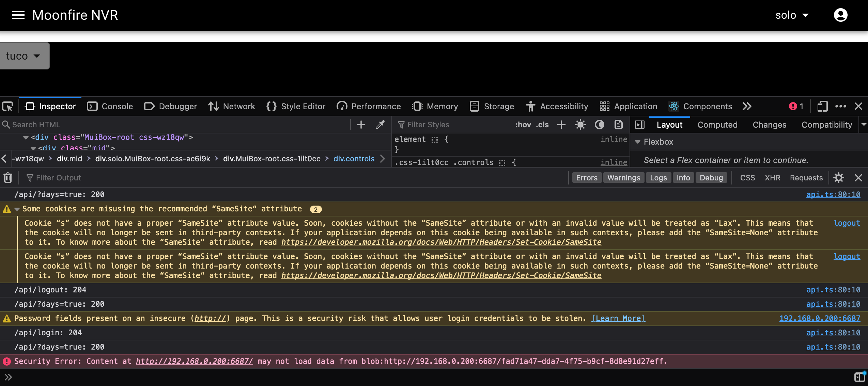Open Responsive Design Mode
Viewport: 868px width, 386px height.
click(822, 106)
